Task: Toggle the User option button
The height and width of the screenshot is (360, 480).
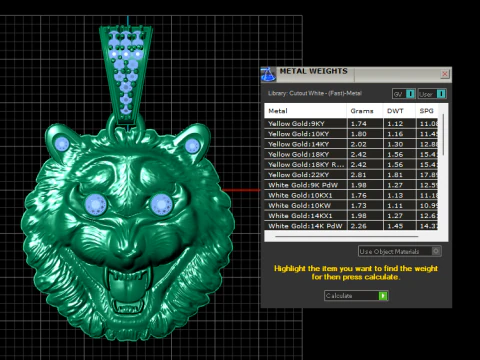Action: tap(432, 94)
